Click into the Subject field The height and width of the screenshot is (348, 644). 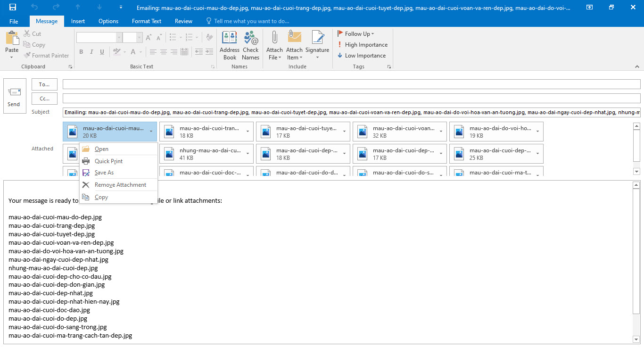point(351,112)
